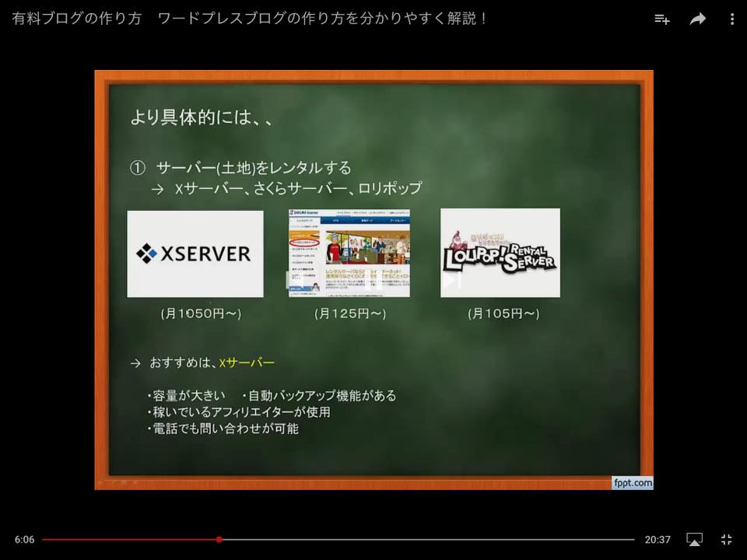Tap the 6:06 elapsed time label

[24, 540]
